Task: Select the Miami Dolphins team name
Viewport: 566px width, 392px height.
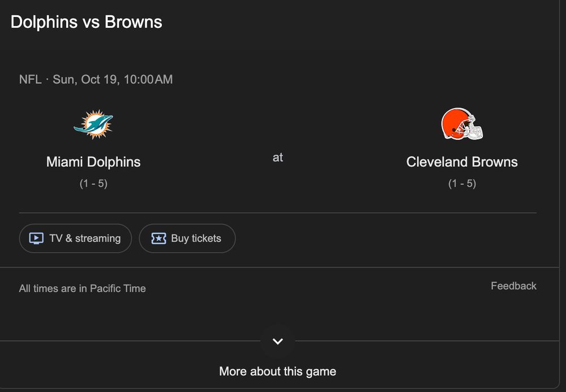Action: click(93, 162)
